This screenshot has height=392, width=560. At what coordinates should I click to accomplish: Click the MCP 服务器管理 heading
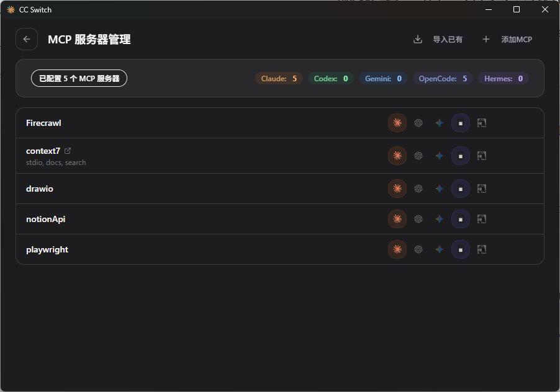click(89, 39)
